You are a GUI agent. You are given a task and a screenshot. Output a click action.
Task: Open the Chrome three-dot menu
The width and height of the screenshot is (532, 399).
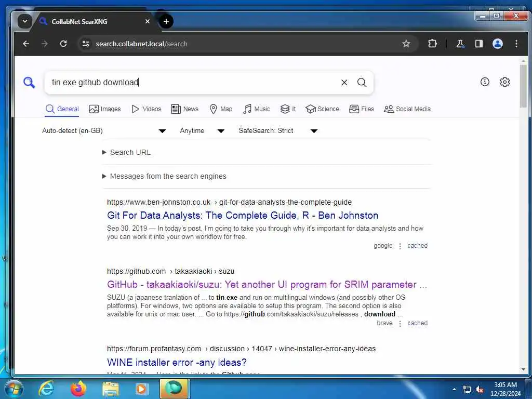[516, 44]
